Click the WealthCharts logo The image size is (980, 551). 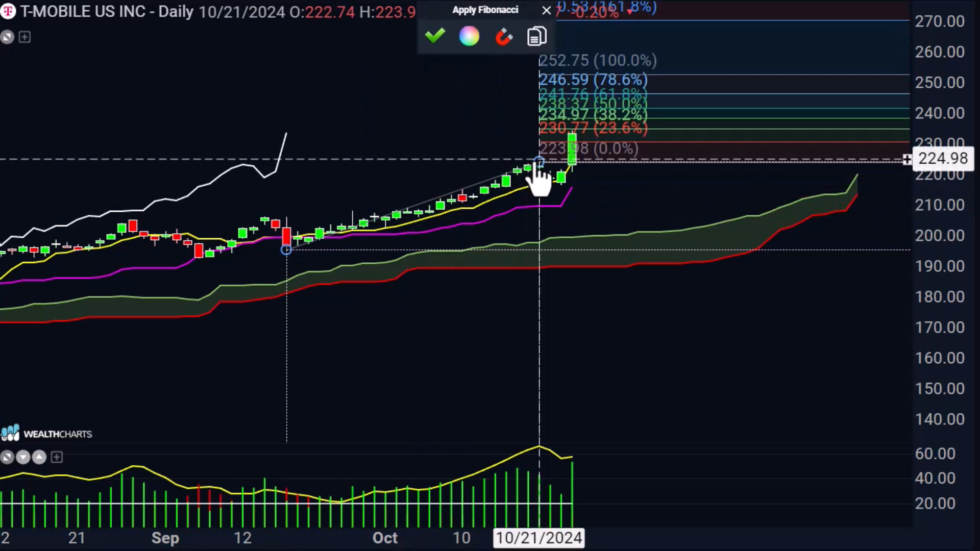(x=46, y=434)
